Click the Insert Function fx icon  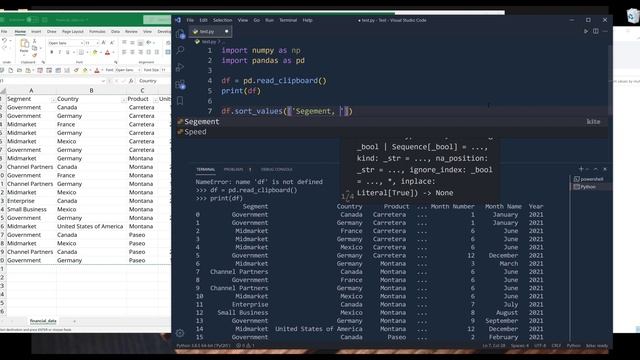click(131, 81)
